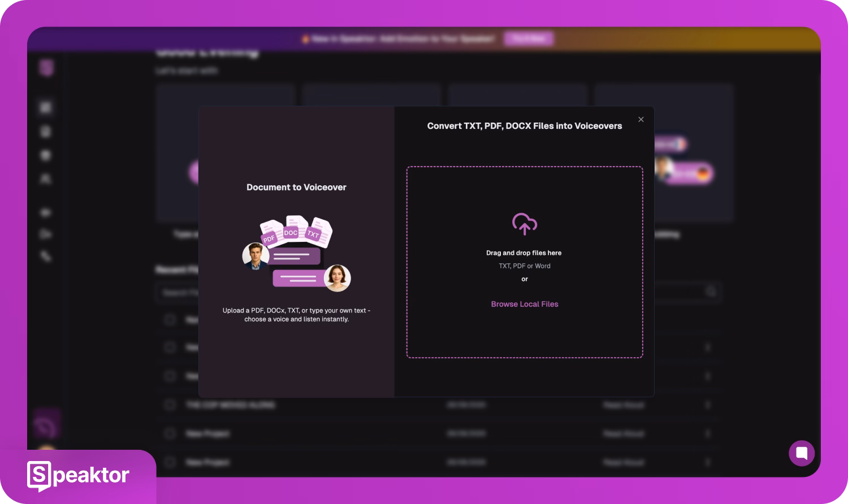Click the first sidebar icon below the logo
The image size is (848, 504).
point(46,107)
